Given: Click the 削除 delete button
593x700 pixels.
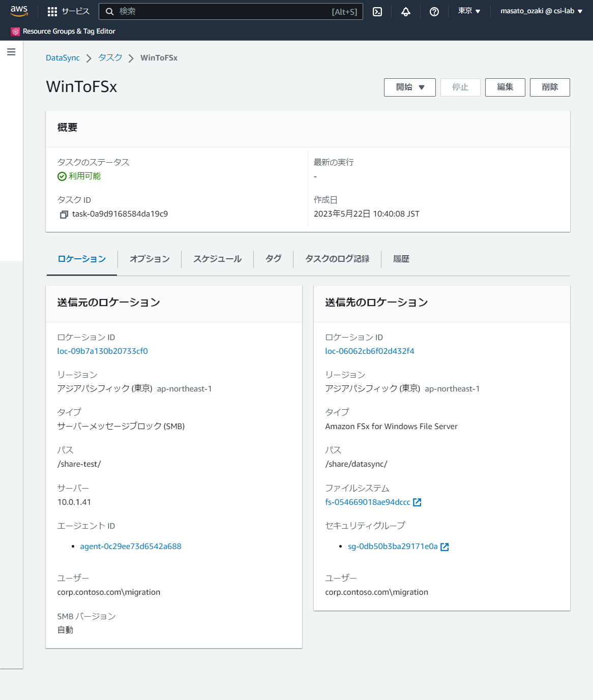Looking at the screenshot, I should [550, 87].
